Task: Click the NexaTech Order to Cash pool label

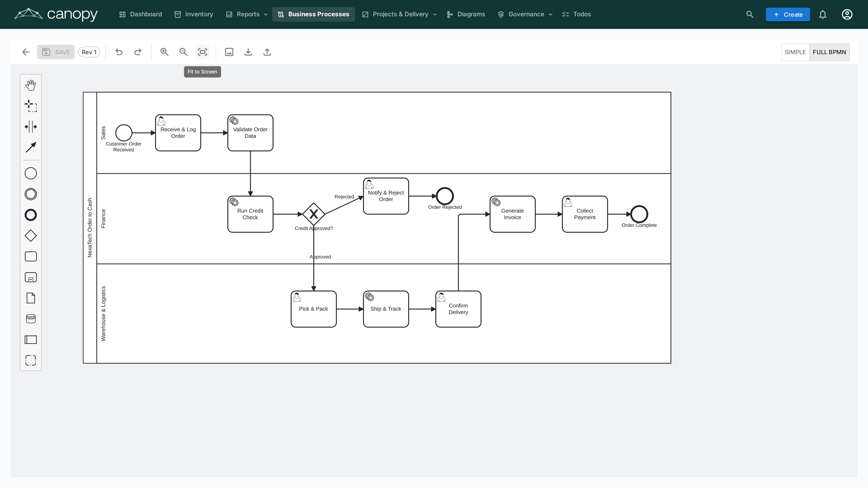Action: coord(90,228)
